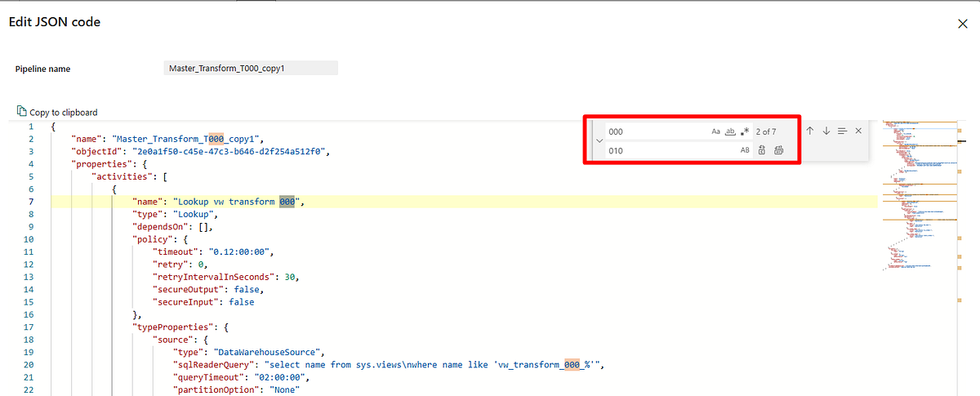Click the retryIntervalInSeconds value 30
This screenshot has width=980, height=396.
pyautogui.click(x=290, y=277)
